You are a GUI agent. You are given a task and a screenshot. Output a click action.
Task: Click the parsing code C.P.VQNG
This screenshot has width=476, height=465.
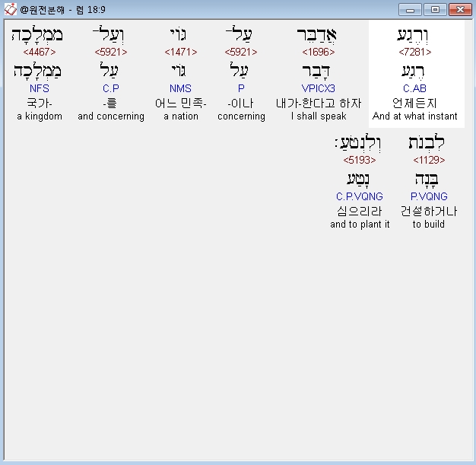[360, 196]
